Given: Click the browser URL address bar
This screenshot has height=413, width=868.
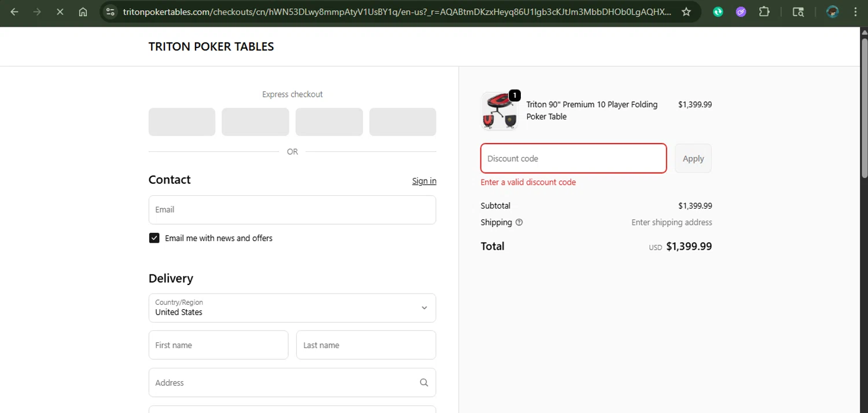Looking at the screenshot, I should (397, 12).
